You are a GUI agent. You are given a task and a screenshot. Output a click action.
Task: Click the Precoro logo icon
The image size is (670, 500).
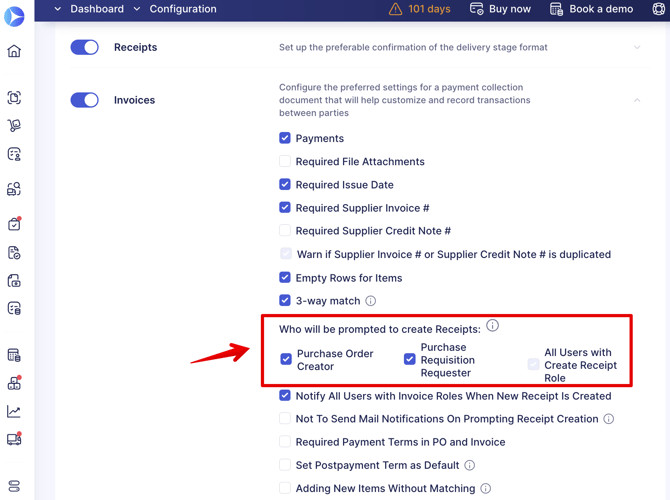14,16
